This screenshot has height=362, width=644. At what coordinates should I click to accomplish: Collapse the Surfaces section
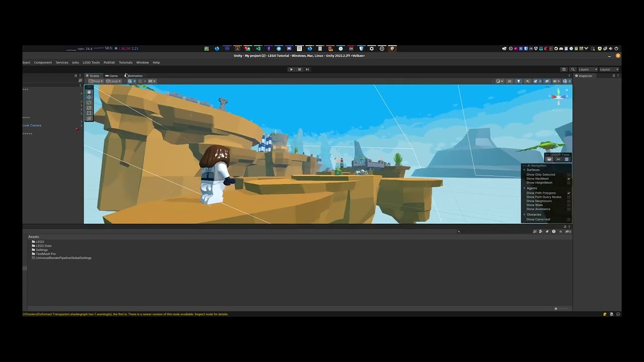[524, 170]
